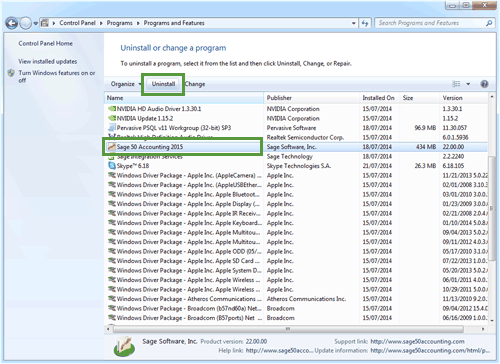Select Apple Inc. Apple ODD driver package
Viewport: 500px width, 364px height.
tap(189, 251)
